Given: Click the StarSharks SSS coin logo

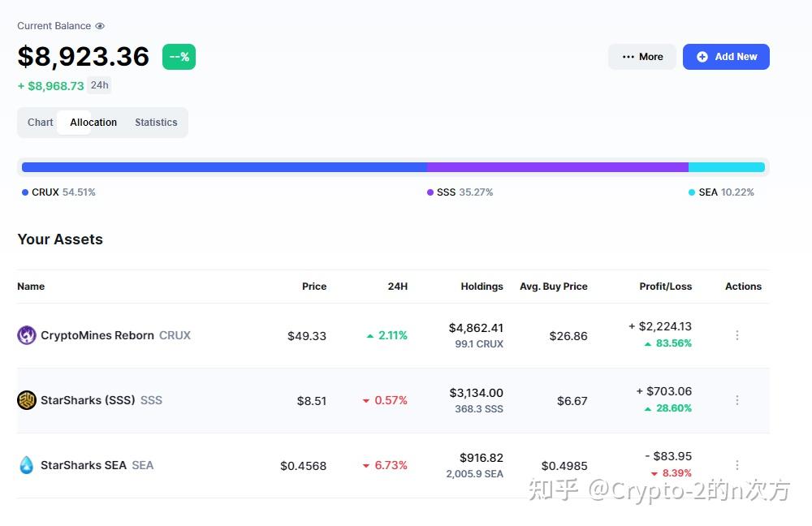Looking at the screenshot, I should point(27,400).
